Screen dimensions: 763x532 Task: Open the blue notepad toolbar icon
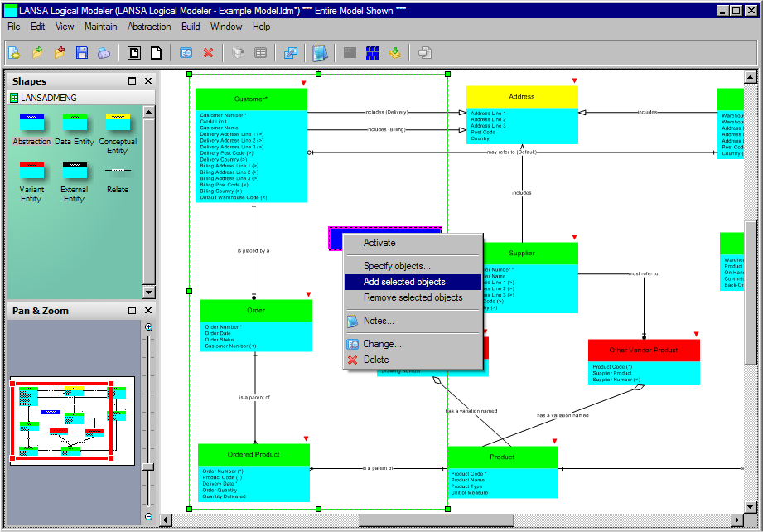[x=320, y=52]
